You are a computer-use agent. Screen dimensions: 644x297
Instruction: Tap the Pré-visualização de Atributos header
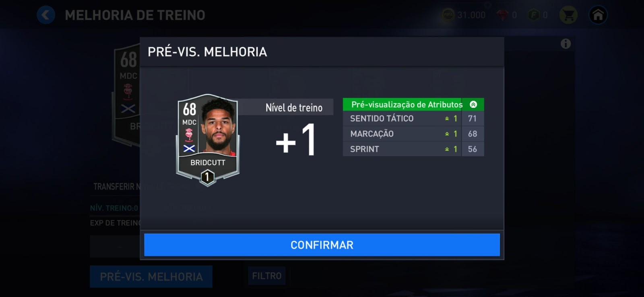407,105
